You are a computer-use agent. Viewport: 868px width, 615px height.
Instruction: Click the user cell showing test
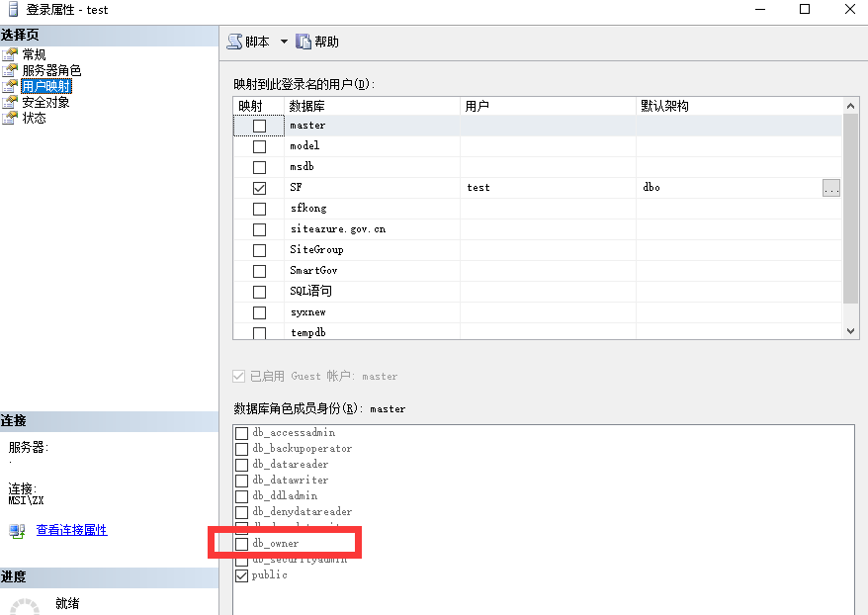[x=478, y=188]
